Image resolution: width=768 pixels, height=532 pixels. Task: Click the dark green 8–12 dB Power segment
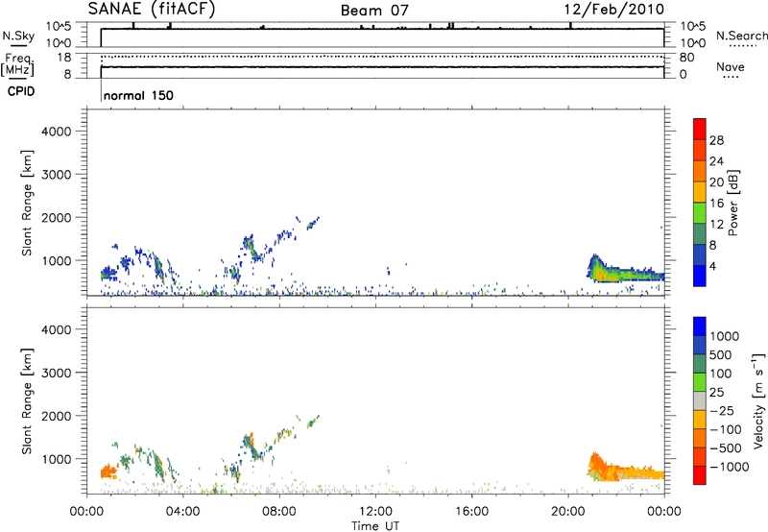(700, 233)
